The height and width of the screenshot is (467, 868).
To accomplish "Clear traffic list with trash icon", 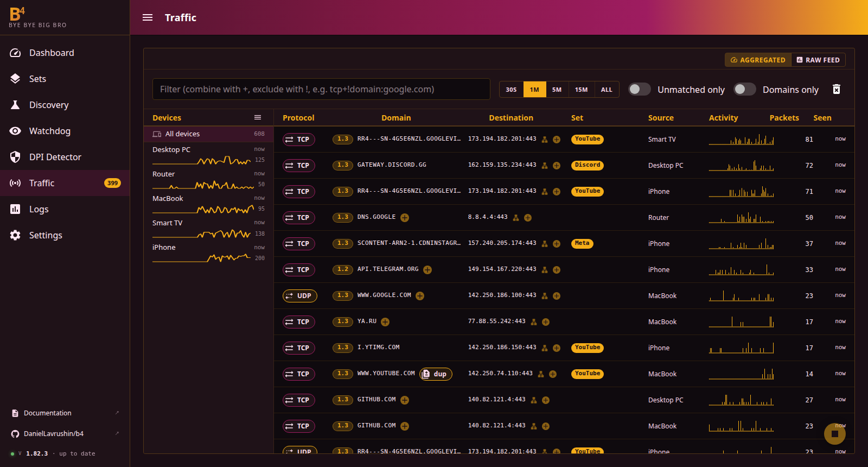I will tap(837, 89).
